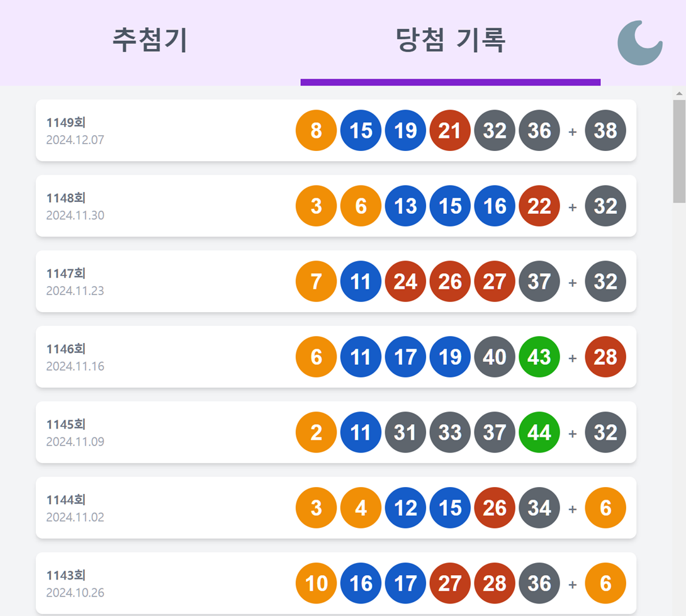Toggle dark mode with the moon icon

coord(640,42)
